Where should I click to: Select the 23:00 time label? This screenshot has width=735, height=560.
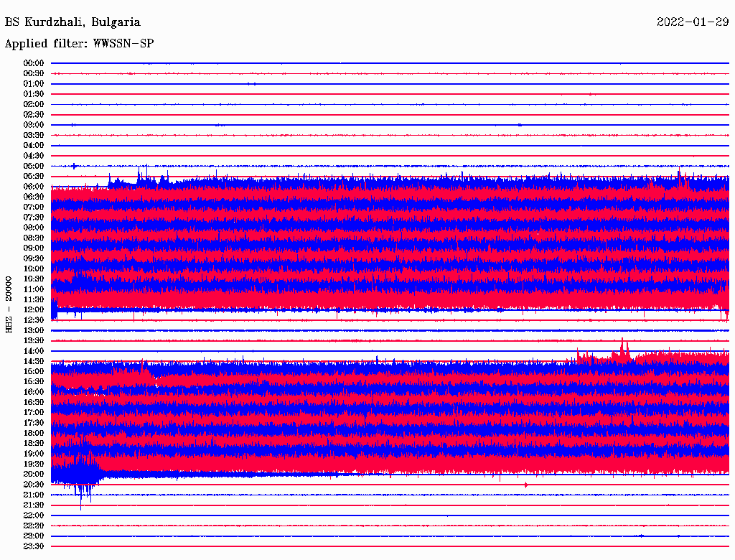(x=34, y=536)
